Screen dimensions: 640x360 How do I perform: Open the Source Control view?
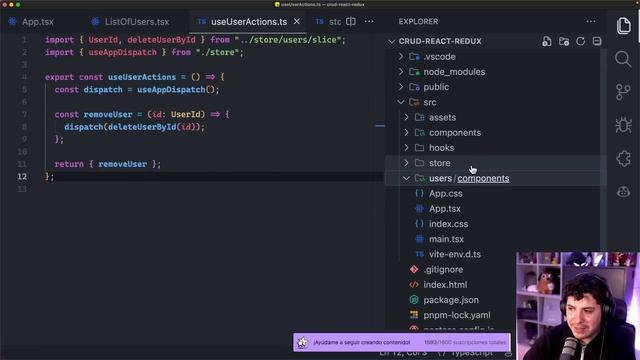coord(623,92)
